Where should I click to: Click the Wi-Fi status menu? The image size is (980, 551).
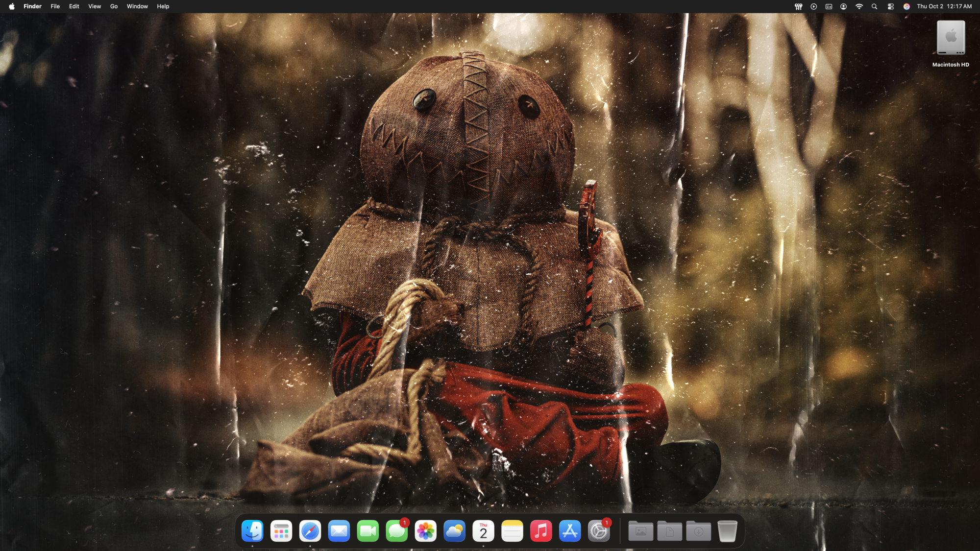coord(859,6)
